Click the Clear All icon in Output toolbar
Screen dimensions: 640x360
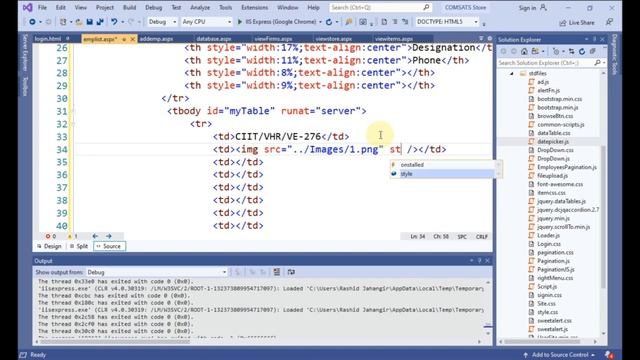point(277,272)
